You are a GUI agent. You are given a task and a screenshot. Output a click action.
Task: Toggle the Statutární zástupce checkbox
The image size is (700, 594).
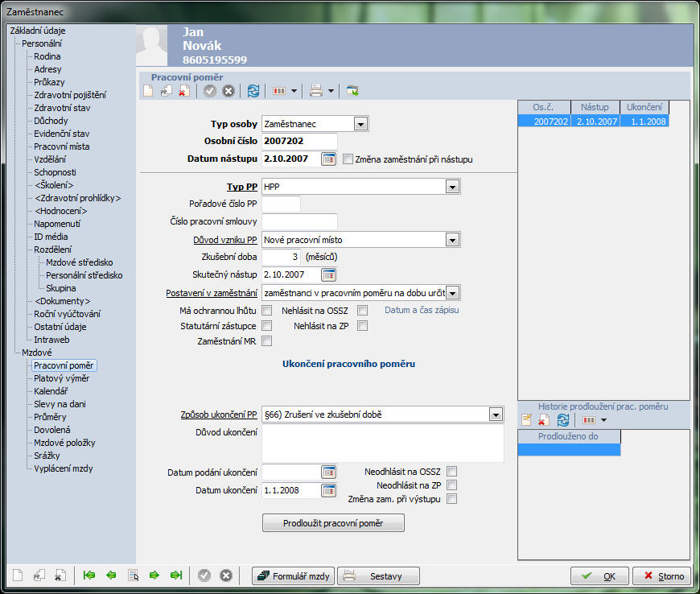267,326
